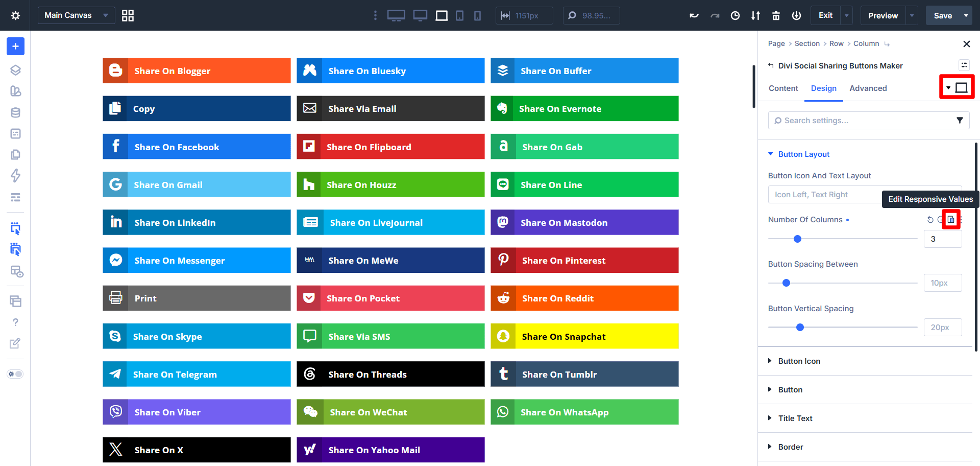
Task: Open portability import export arrows icon
Action: tap(755, 15)
